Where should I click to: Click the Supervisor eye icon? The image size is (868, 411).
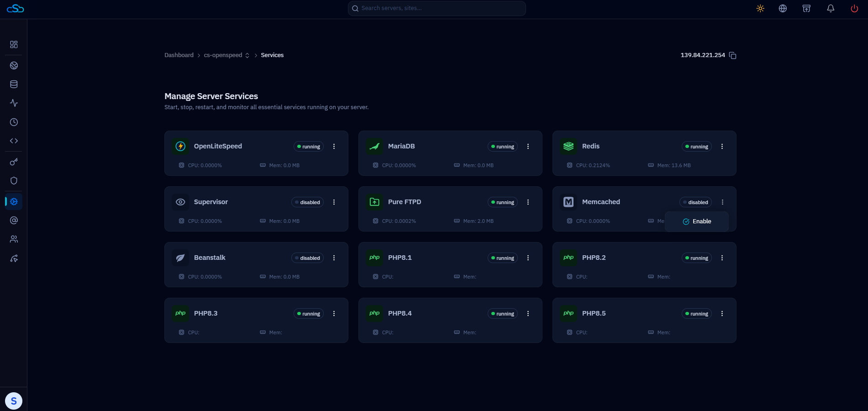pos(180,202)
